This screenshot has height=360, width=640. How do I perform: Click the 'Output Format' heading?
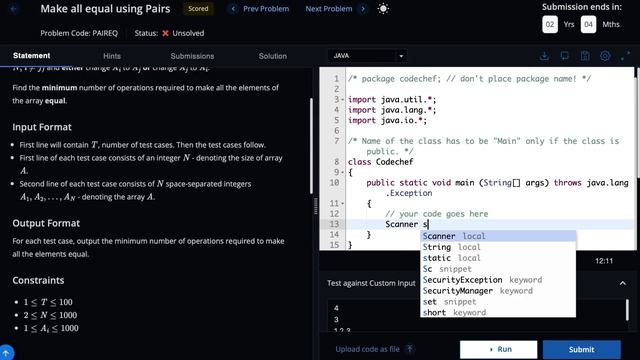tap(46, 223)
